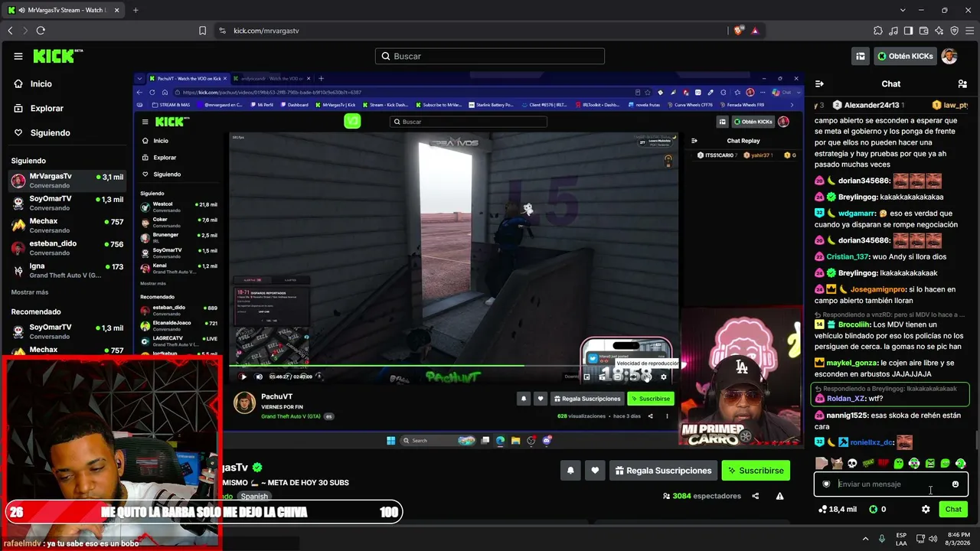
Task: Show hidden icons in the system tray
Action: [867, 538]
